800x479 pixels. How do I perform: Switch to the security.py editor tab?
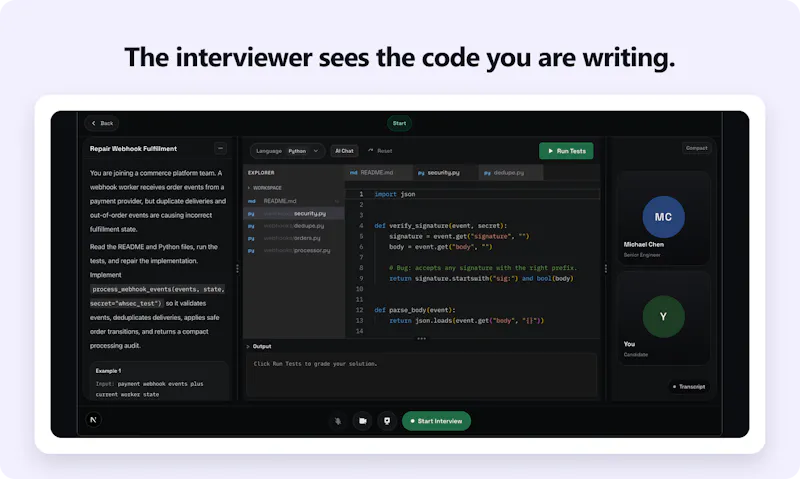444,172
